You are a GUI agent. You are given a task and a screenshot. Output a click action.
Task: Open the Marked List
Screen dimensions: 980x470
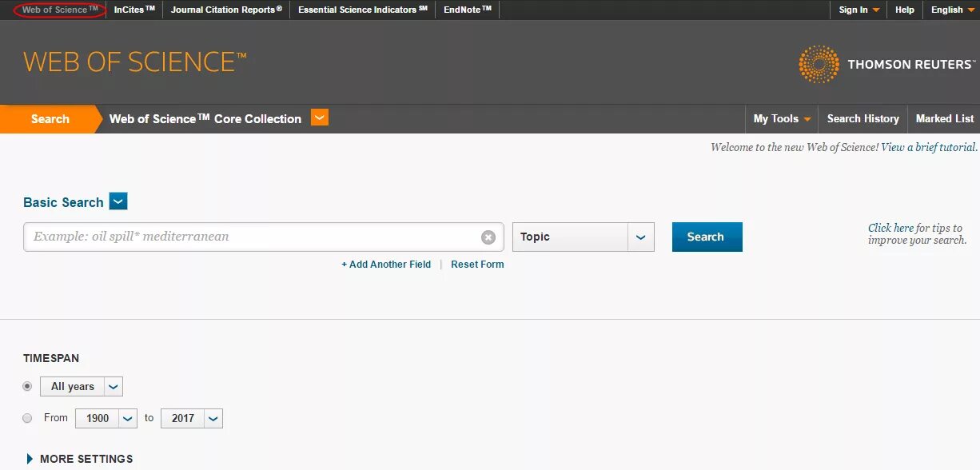point(945,118)
